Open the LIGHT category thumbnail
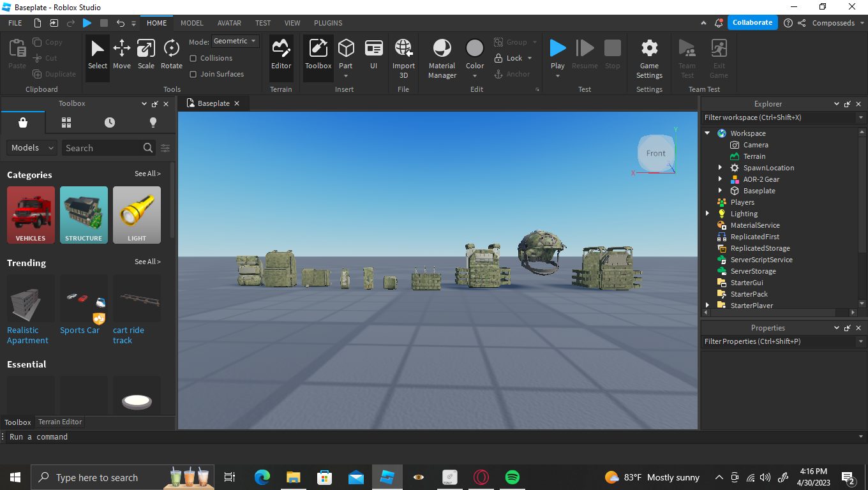The image size is (868, 490). (x=137, y=215)
